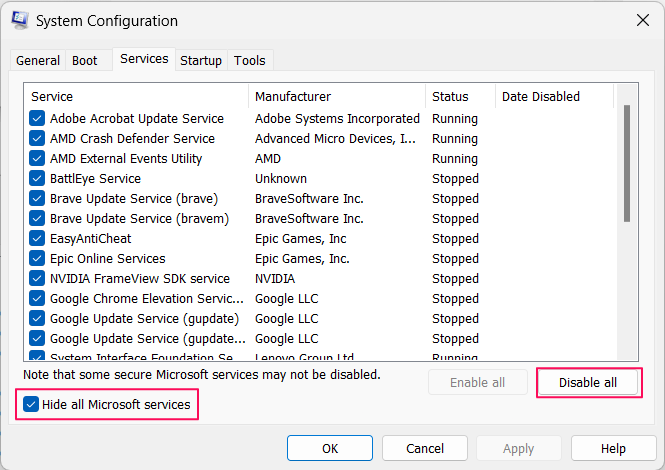This screenshot has height=470, width=665.
Task: Toggle the EasyAntiCheat service checkbox
Action: [x=37, y=239]
